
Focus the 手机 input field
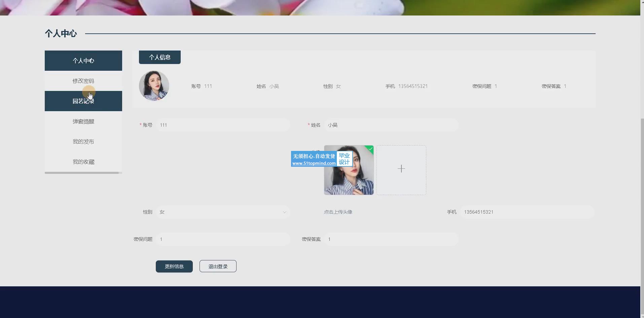tap(527, 212)
